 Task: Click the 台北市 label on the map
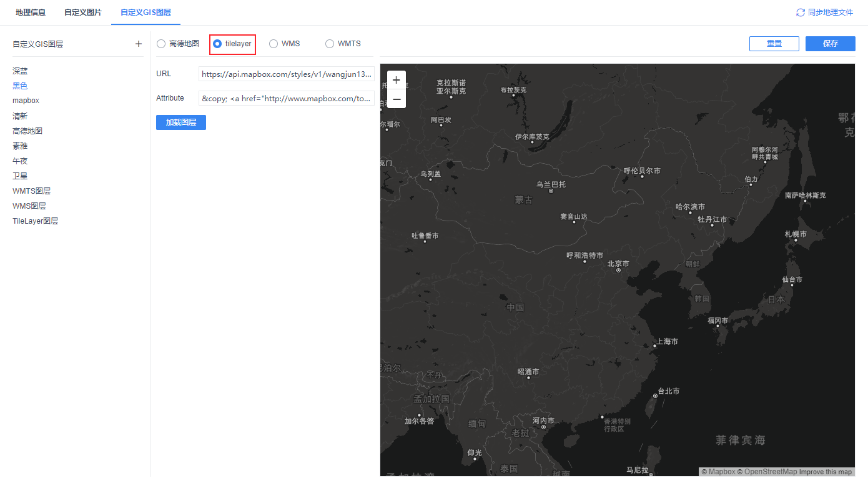pyautogui.click(x=668, y=391)
